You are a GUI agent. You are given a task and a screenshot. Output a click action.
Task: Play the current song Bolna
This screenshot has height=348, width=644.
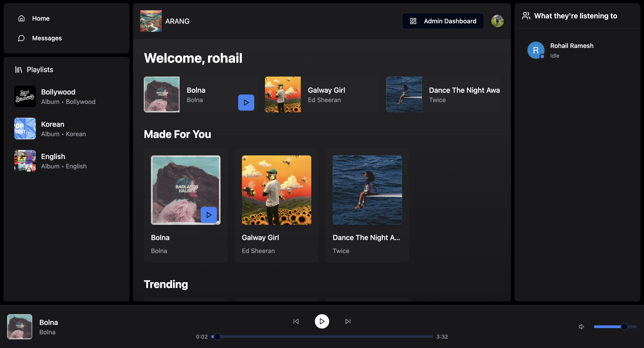point(322,321)
